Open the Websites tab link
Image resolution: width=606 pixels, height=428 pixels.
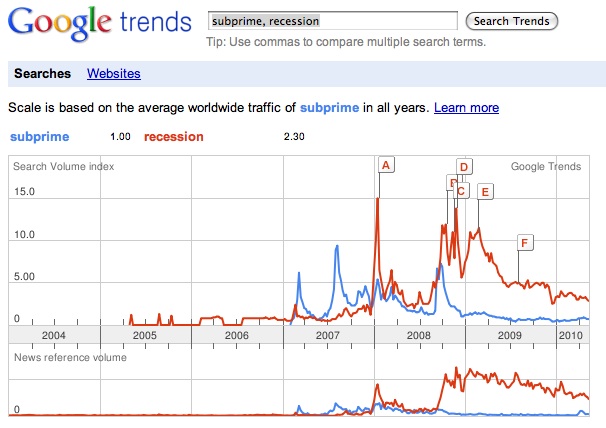pos(114,74)
